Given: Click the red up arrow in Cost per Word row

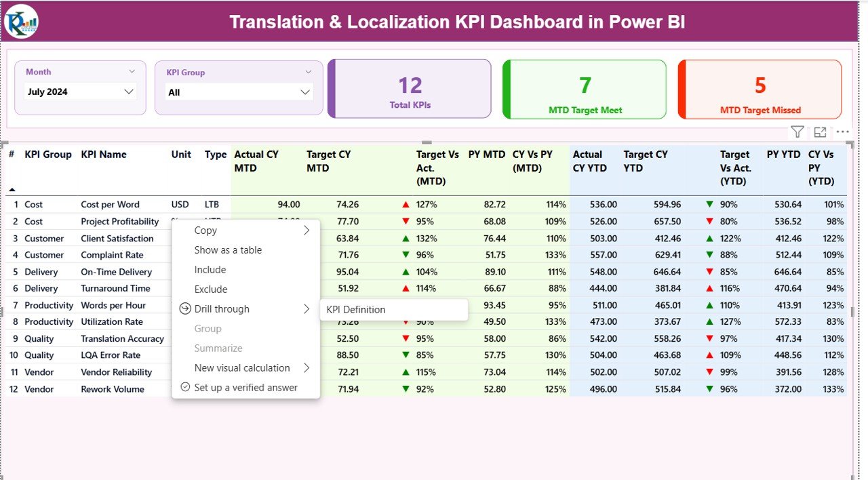Looking at the screenshot, I should [x=406, y=204].
